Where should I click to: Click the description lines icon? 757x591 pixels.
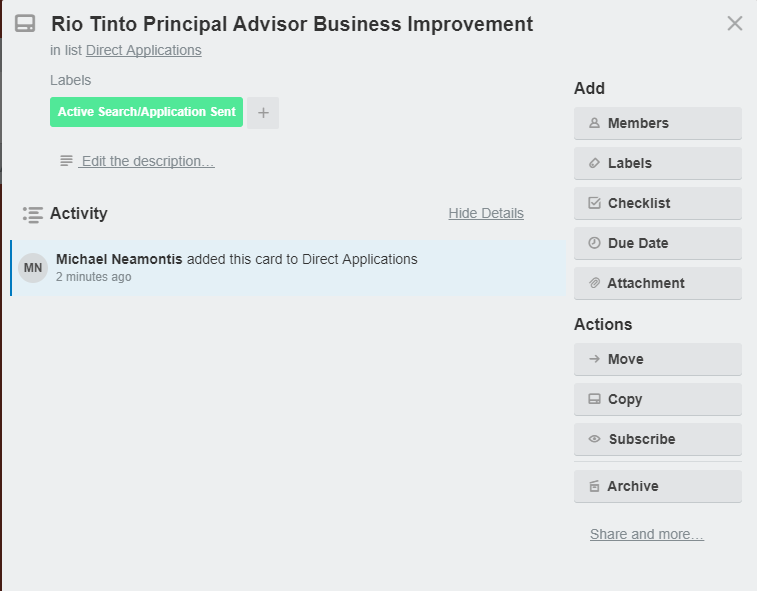point(66,161)
